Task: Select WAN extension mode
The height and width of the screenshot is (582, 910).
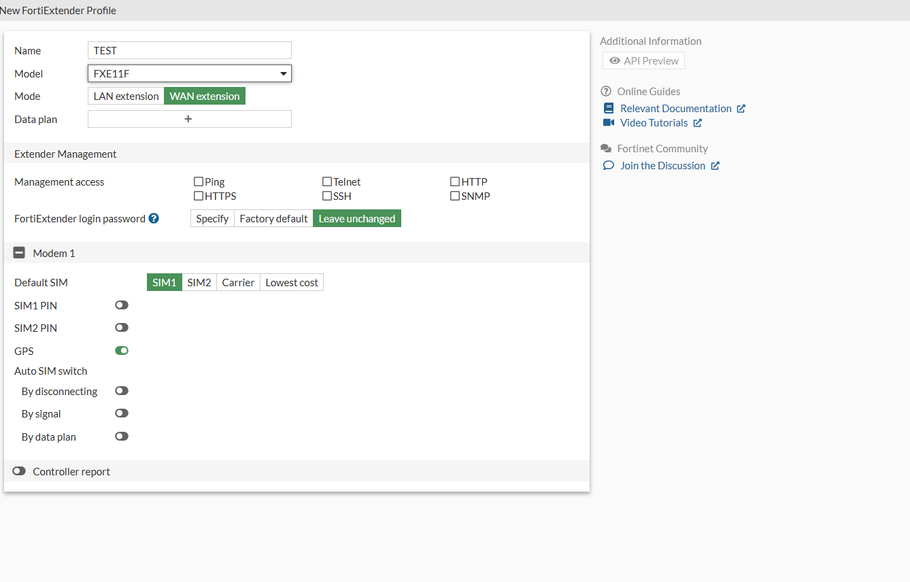Action: point(205,96)
